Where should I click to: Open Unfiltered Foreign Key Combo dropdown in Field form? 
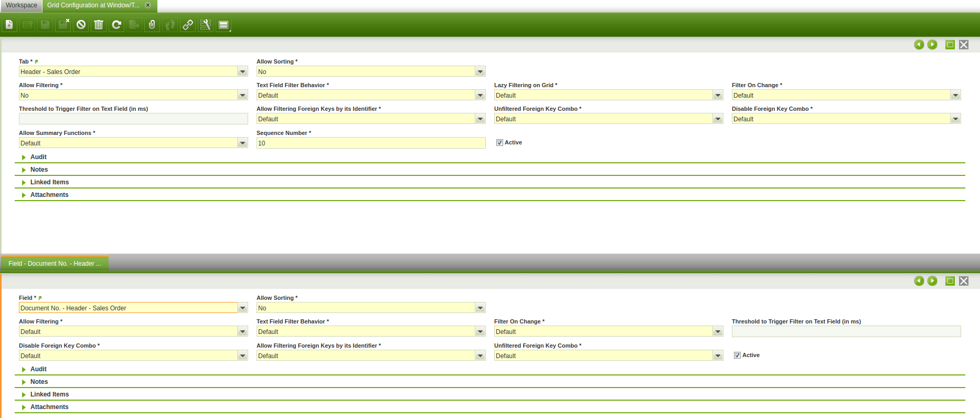(718, 356)
